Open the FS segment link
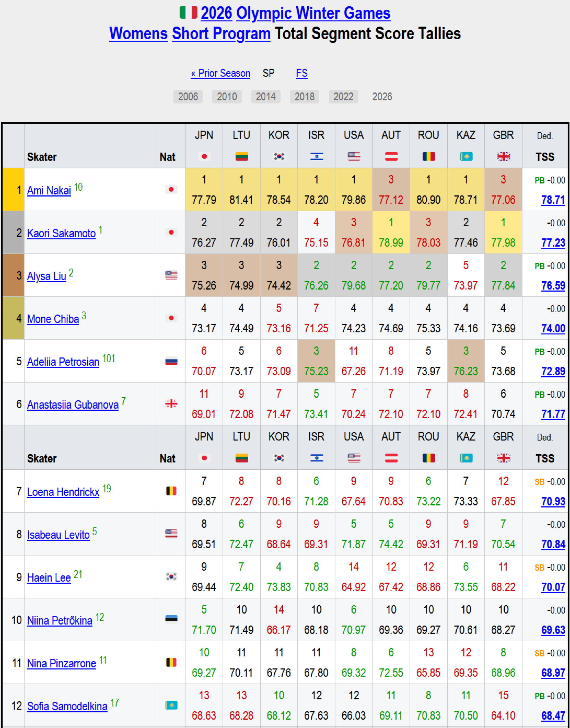The height and width of the screenshot is (728, 570). [x=302, y=73]
